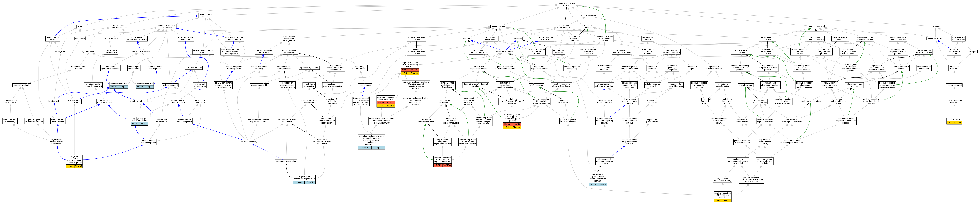This screenshot has width=980, height=204.
Task: Click the phosphorylation node
Action: point(746,85)
